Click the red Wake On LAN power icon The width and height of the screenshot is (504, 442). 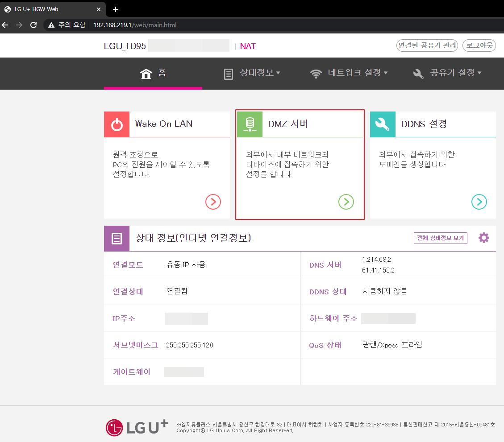(x=117, y=124)
